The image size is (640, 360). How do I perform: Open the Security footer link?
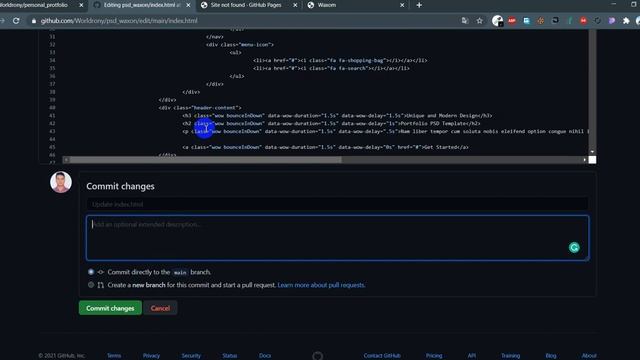click(x=191, y=356)
